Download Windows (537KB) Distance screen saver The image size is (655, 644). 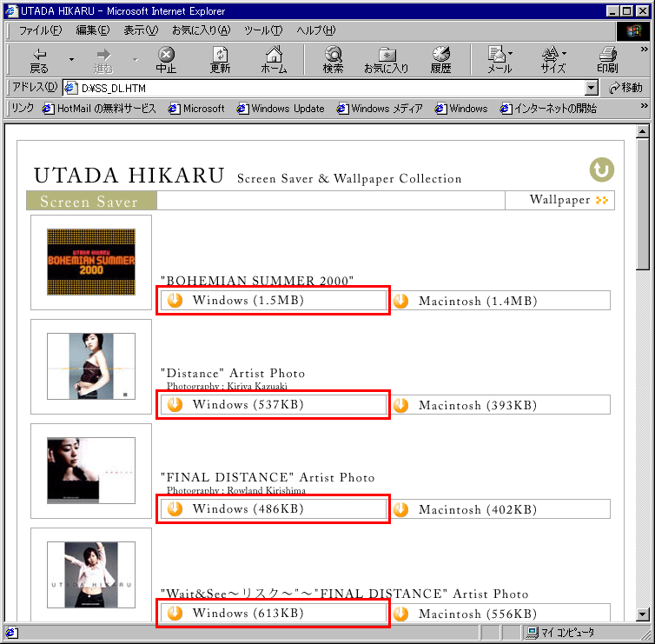(274, 404)
